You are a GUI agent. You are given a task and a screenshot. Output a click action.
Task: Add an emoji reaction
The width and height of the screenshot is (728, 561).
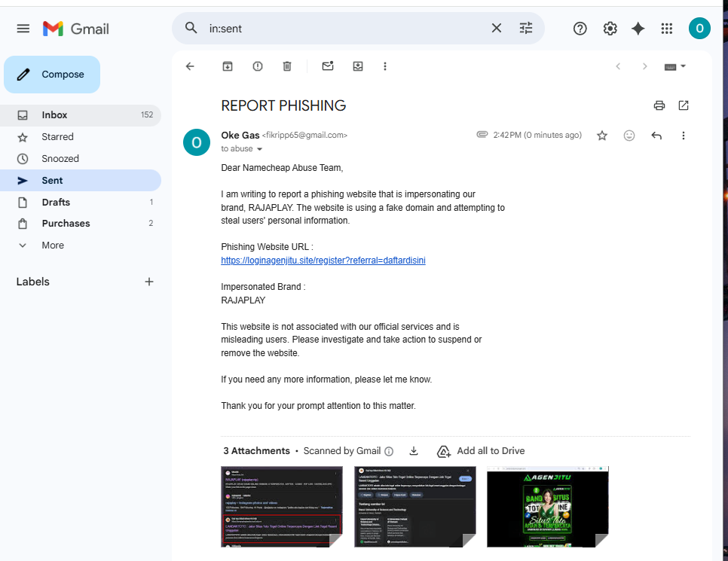coord(629,136)
